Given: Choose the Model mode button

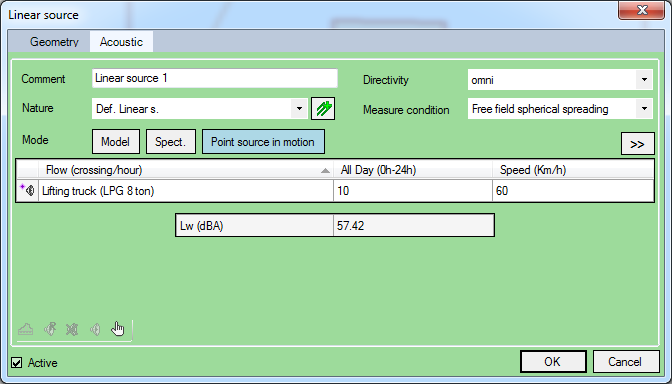Looking at the screenshot, I should 116,142.
